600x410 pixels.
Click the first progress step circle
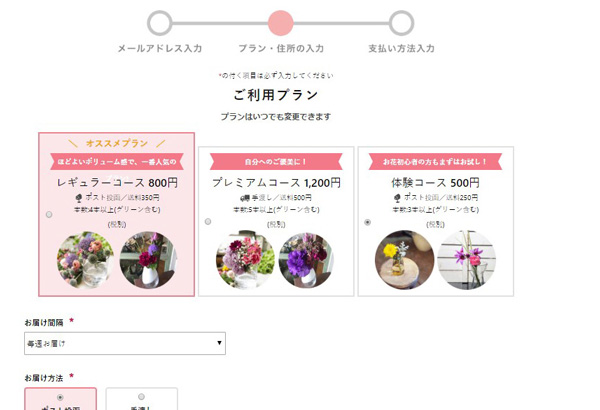point(160,23)
